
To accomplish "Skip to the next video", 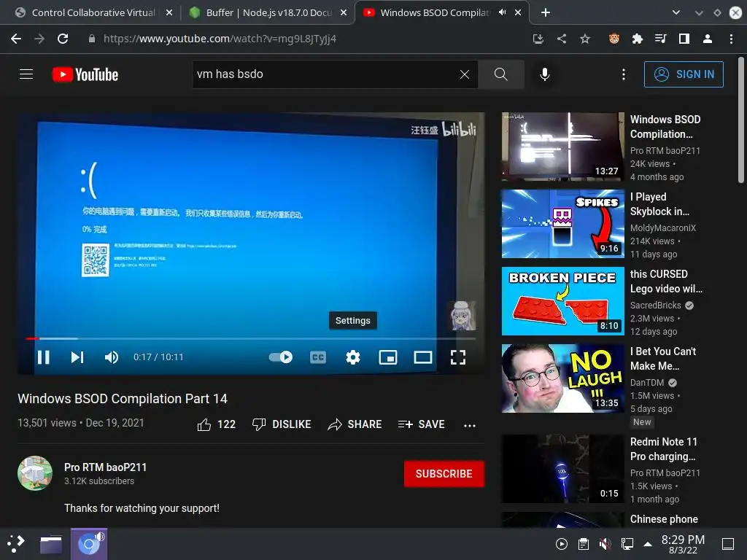I will (77, 357).
